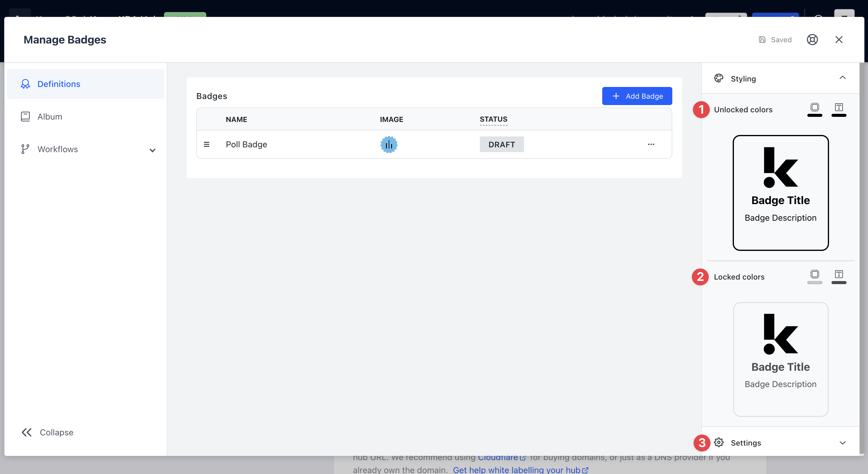868x474 pixels.
Task: Click the Styling palette icon
Action: point(719,78)
